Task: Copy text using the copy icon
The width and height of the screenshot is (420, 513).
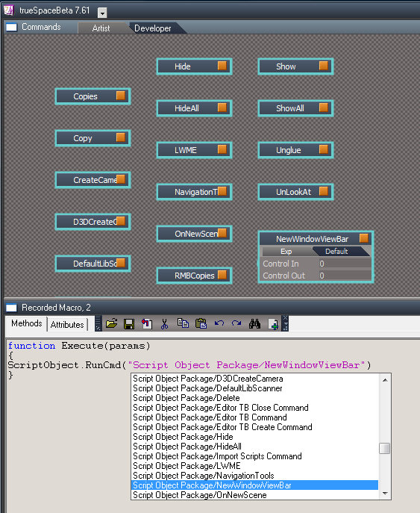Action: [183, 323]
